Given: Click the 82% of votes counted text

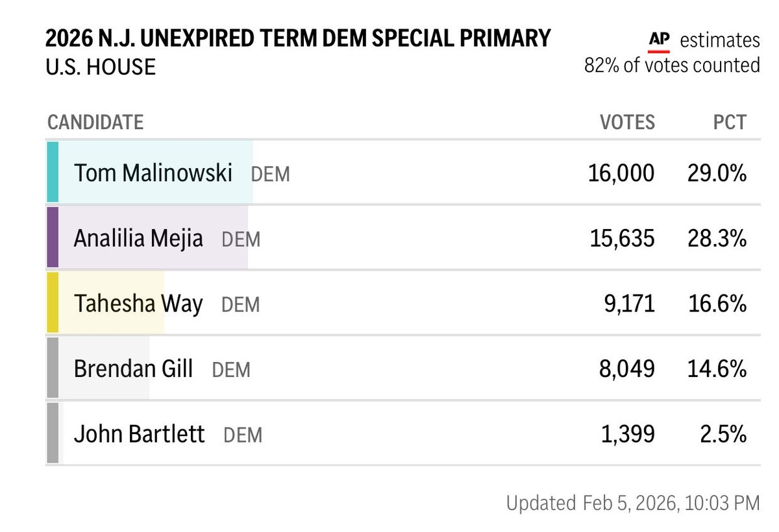Looking at the screenshot, I should tap(672, 66).
